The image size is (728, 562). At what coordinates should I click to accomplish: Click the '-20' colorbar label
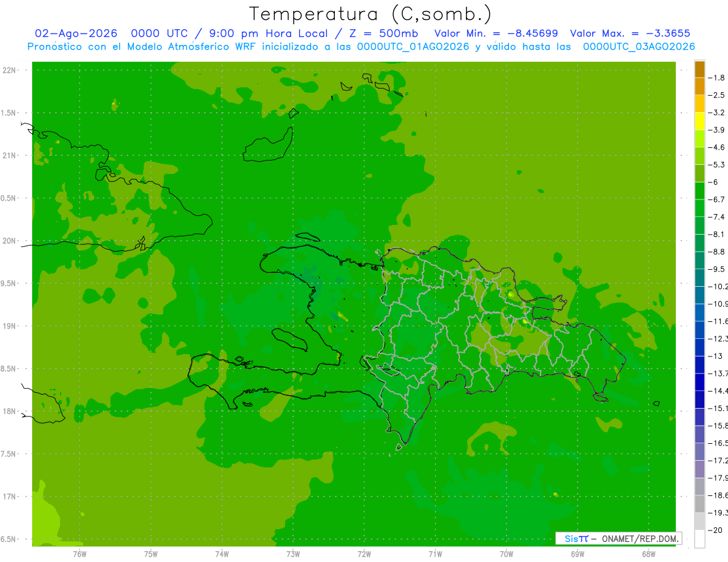coord(716,530)
